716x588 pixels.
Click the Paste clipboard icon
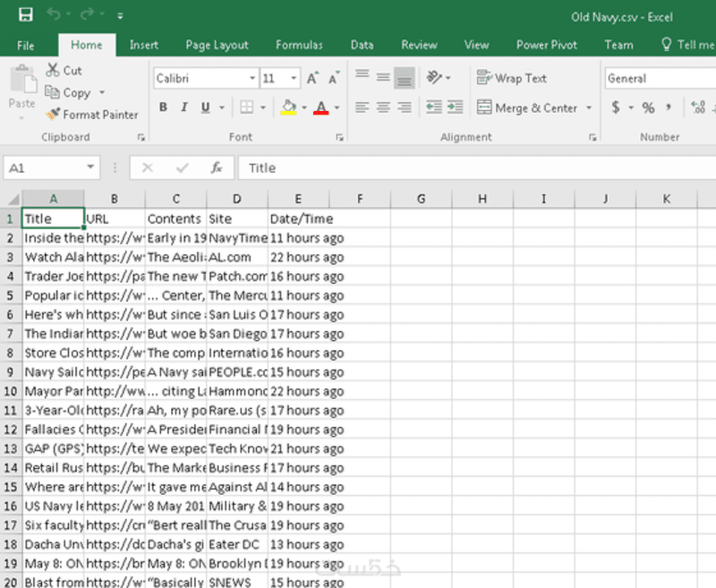point(22,78)
